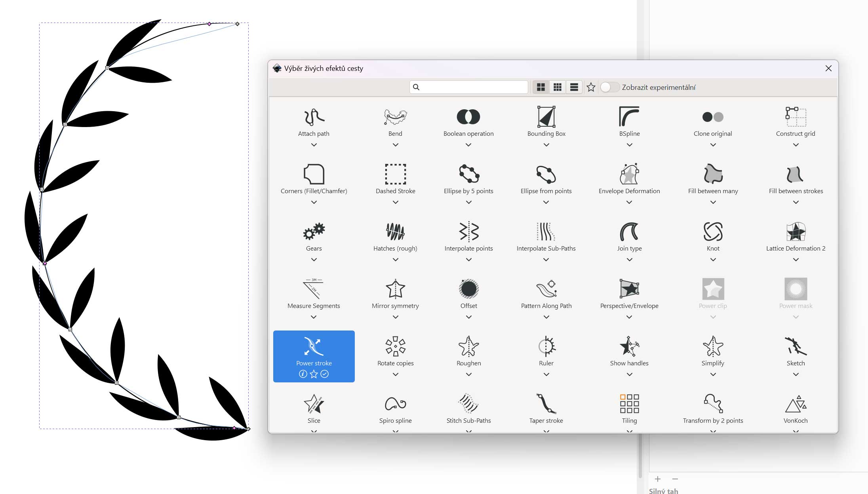Choose the Envelope Deformation effect
This screenshot has height=494, width=868.
point(629,175)
